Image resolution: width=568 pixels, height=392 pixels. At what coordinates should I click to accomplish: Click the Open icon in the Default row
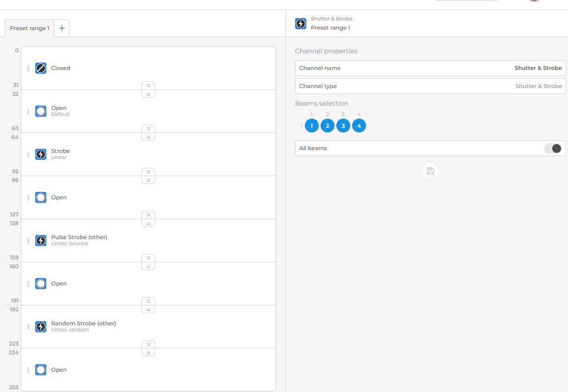coord(41,111)
